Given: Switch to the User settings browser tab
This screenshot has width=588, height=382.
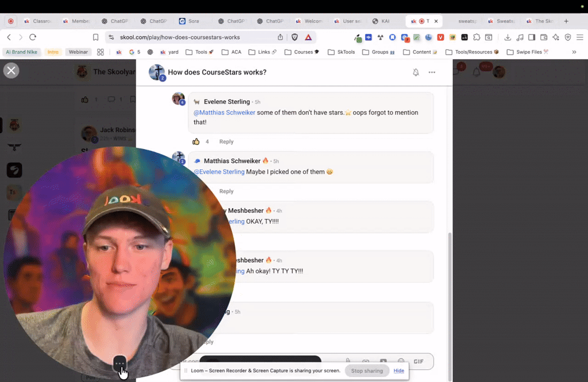Looking at the screenshot, I should click(347, 21).
